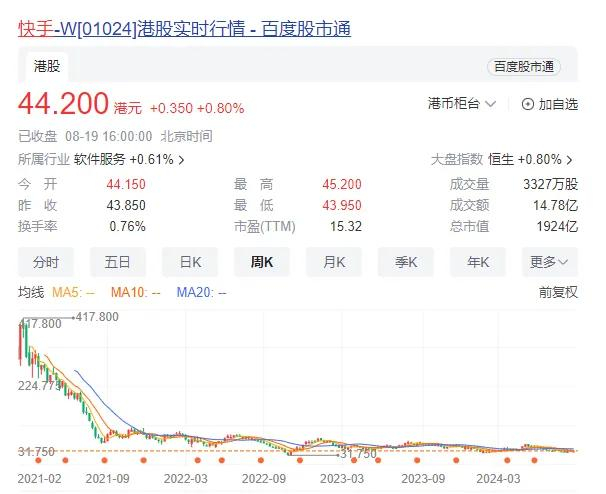This screenshot has width=606, height=494.
Task: Click the 31.750 low-price annotation near 2023-03
Action: click(x=358, y=454)
